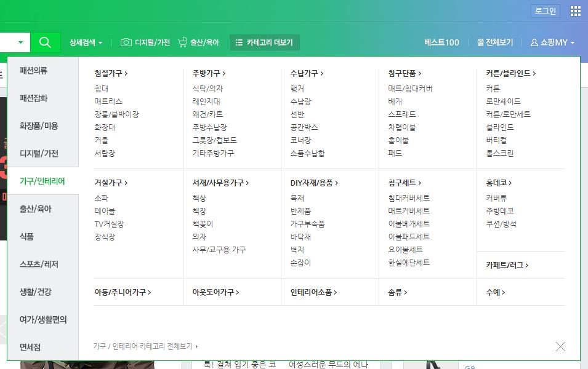This screenshot has height=369, width=588.
Task: Open the search scope dropdown arrow
Action: [20, 42]
